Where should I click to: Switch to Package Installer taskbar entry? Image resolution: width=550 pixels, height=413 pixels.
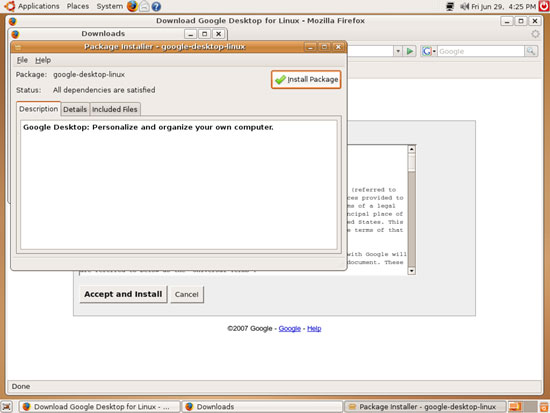click(425, 407)
